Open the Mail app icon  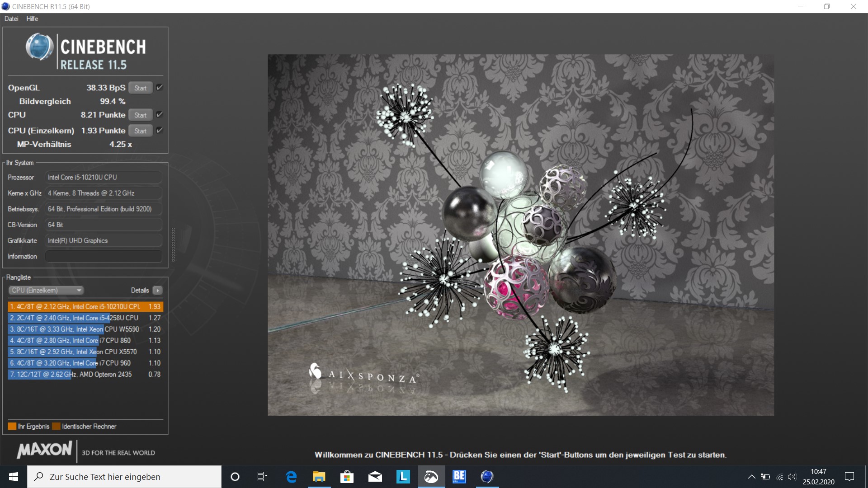pyautogui.click(x=375, y=477)
